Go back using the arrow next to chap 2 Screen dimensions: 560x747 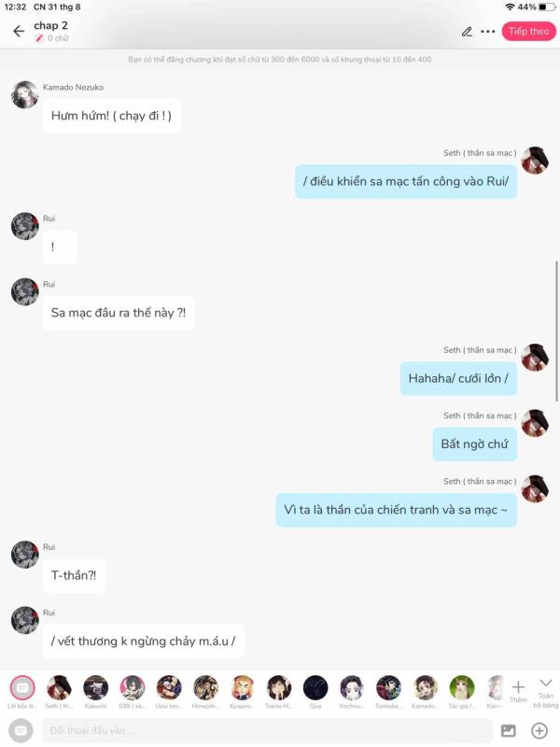tap(19, 32)
